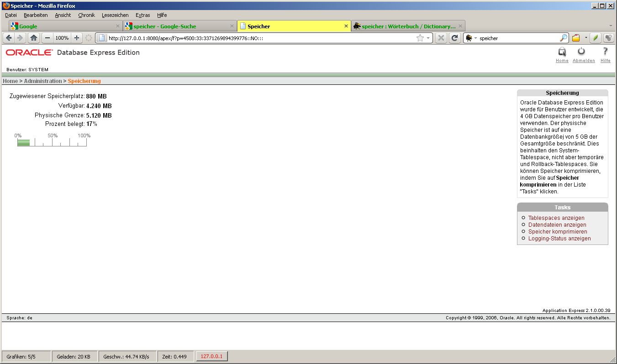The image size is (617, 364).
Task: Click the 127.0.0.1 status bar button
Action: pos(212,356)
